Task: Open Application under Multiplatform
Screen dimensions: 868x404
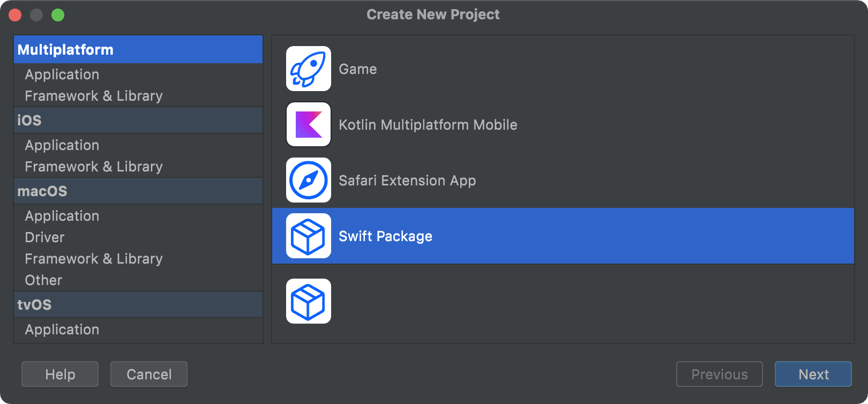Action: coord(138,74)
